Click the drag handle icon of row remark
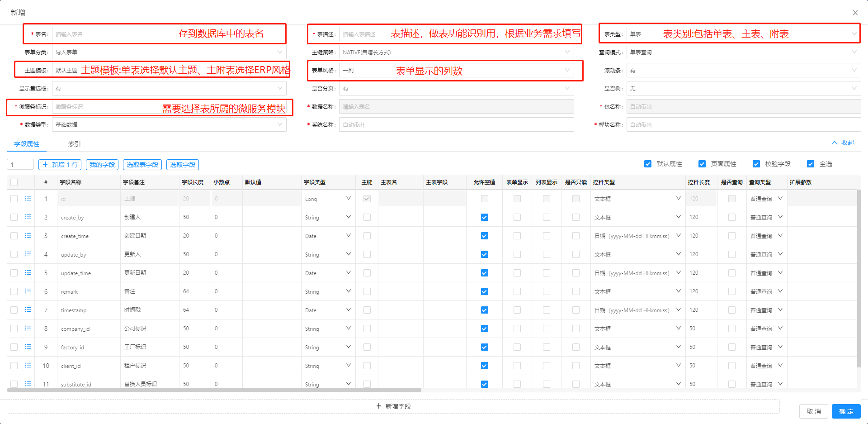The height and width of the screenshot is (424, 868). (x=28, y=291)
